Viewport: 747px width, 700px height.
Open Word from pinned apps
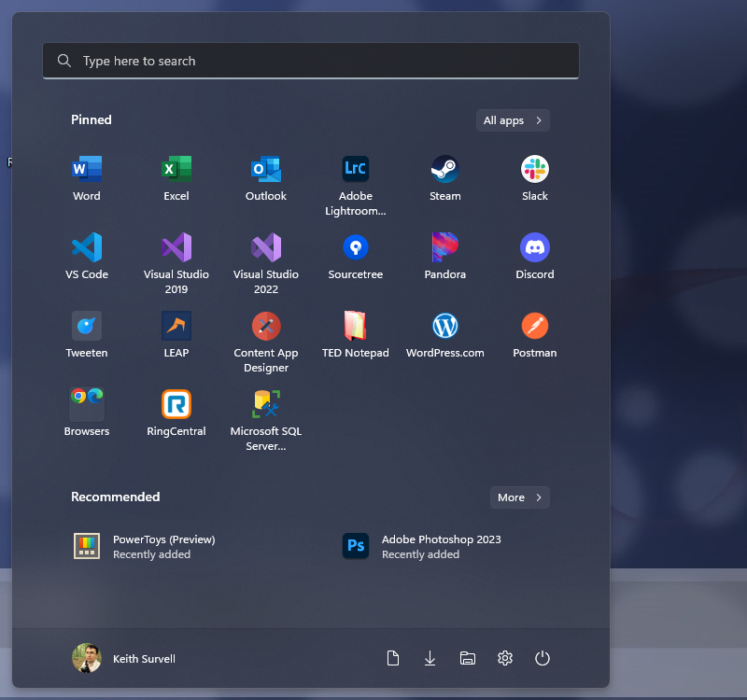pos(87,178)
